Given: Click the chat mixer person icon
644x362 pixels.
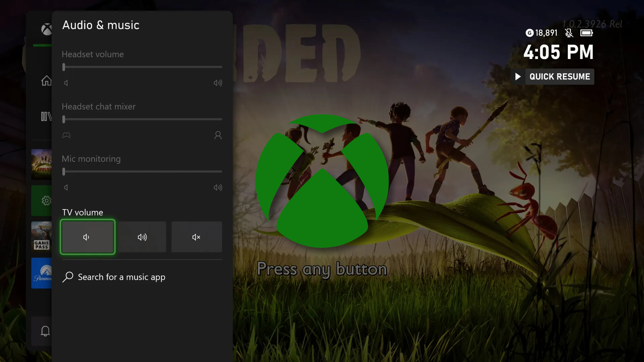Looking at the screenshot, I should (218, 135).
